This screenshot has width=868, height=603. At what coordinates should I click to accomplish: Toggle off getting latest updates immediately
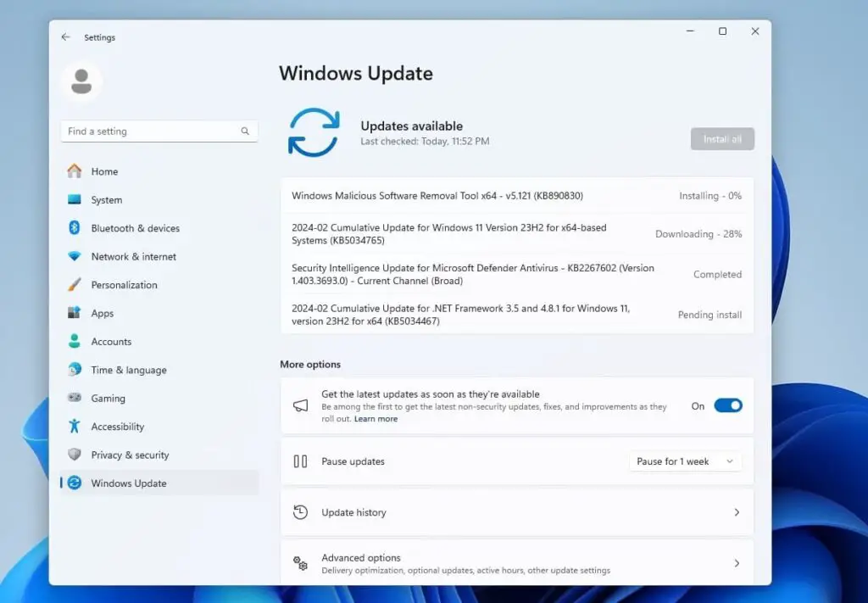point(727,405)
